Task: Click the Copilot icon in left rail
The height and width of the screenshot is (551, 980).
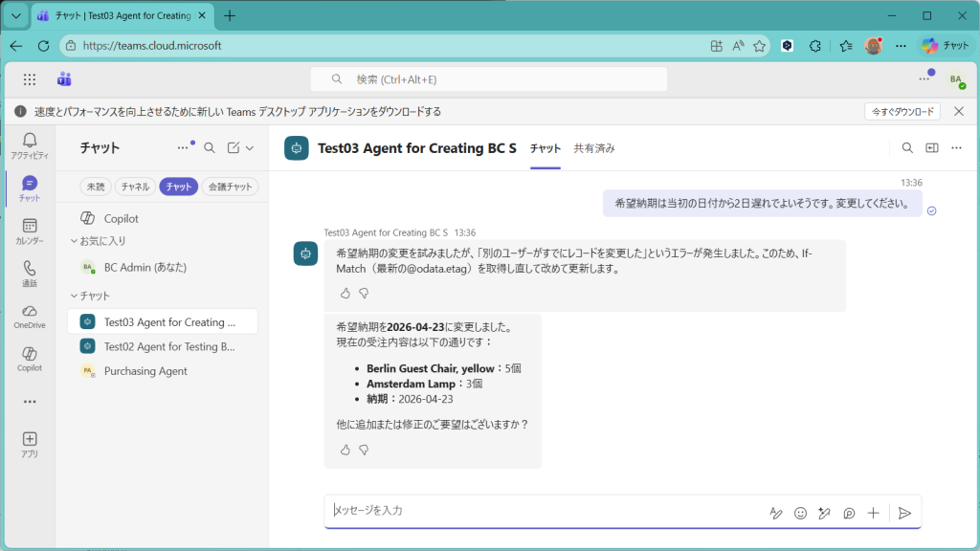Action: point(29,358)
